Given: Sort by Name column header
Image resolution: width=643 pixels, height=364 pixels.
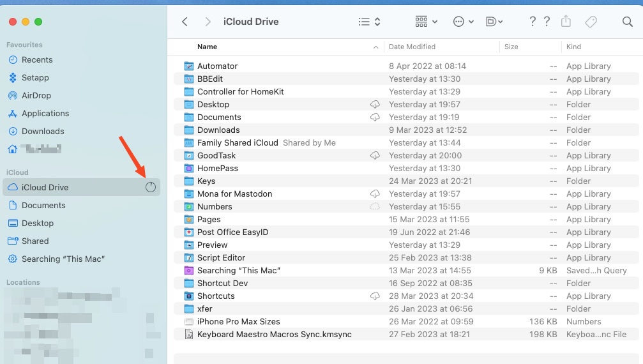Looking at the screenshot, I should (207, 47).
